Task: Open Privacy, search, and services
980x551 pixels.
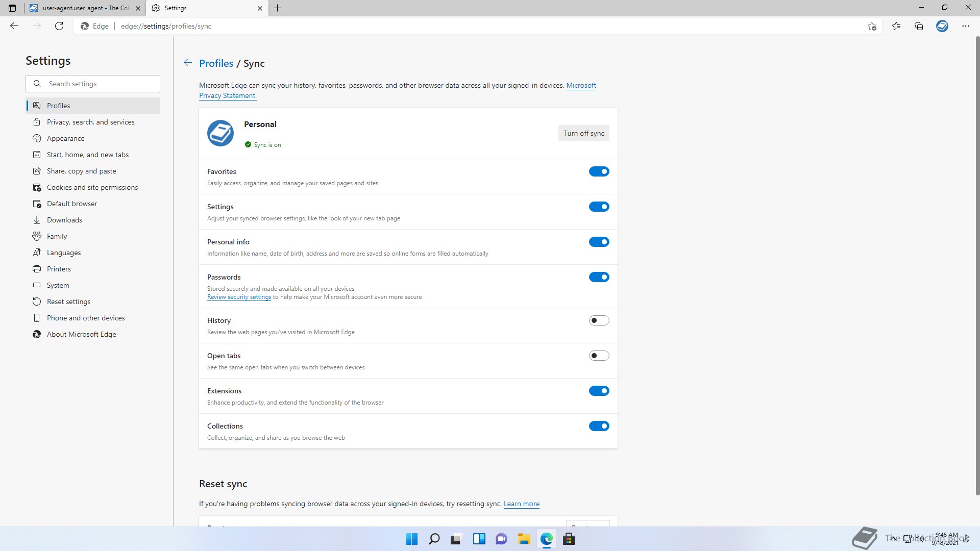Action: pyautogui.click(x=93, y=122)
